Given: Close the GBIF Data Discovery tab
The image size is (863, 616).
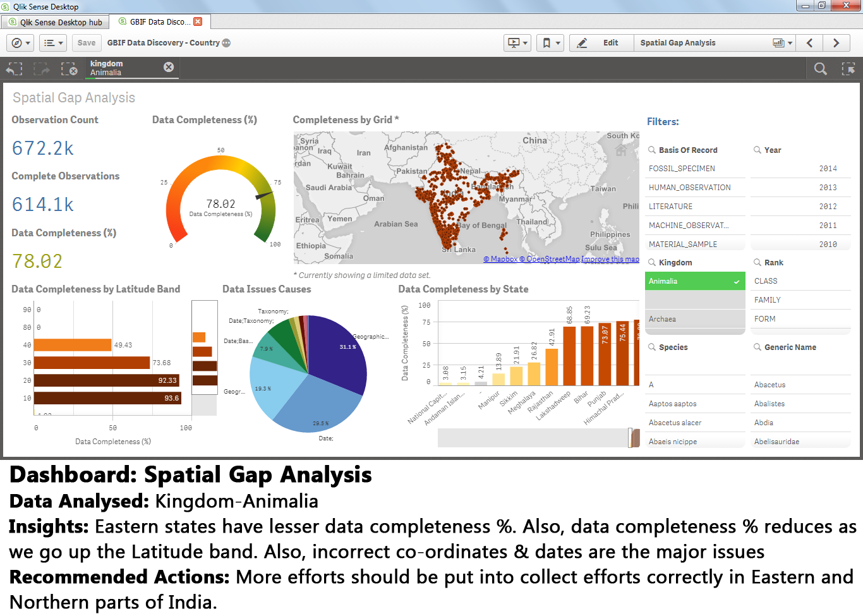Looking at the screenshot, I should (198, 21).
